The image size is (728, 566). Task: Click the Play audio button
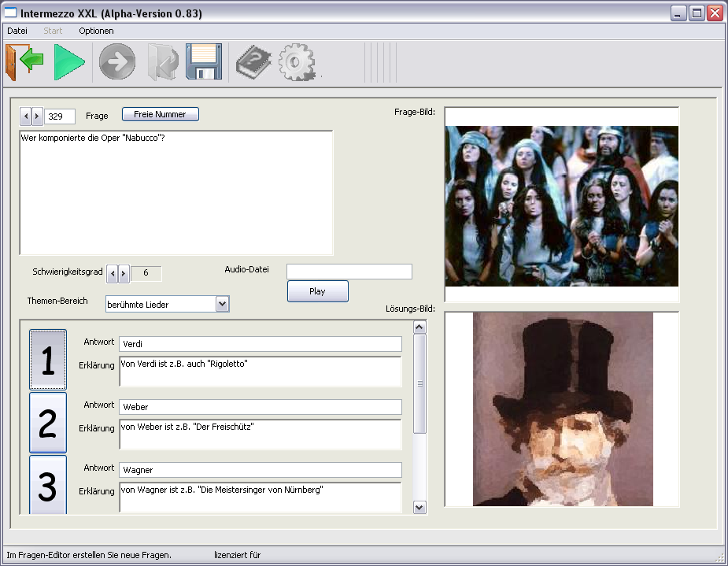pos(318,291)
